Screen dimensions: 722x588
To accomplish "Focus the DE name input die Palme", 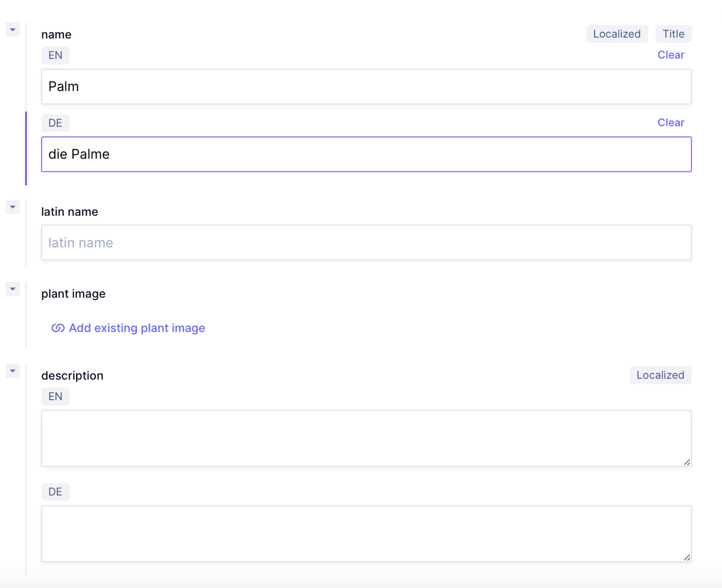I will click(366, 154).
